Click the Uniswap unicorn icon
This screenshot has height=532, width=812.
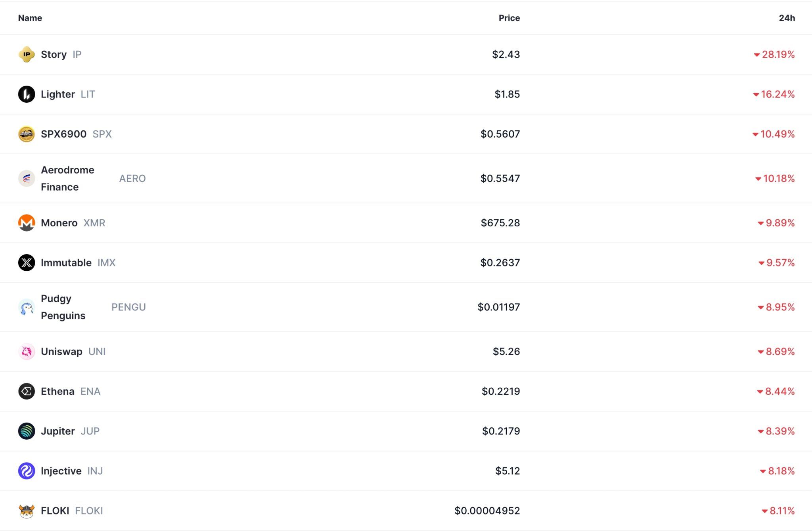[27, 352]
